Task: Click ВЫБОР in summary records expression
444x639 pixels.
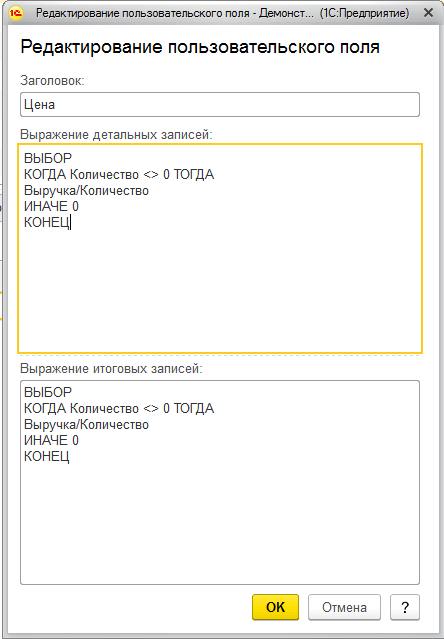Action: pos(48,392)
